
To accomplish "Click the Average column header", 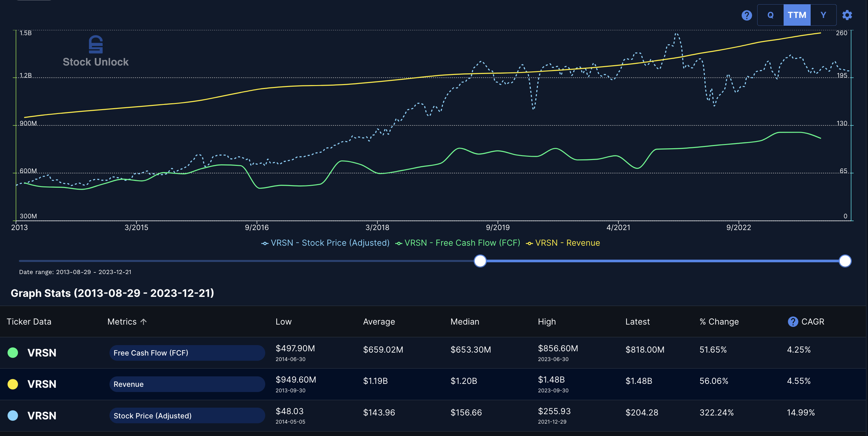I will (379, 322).
